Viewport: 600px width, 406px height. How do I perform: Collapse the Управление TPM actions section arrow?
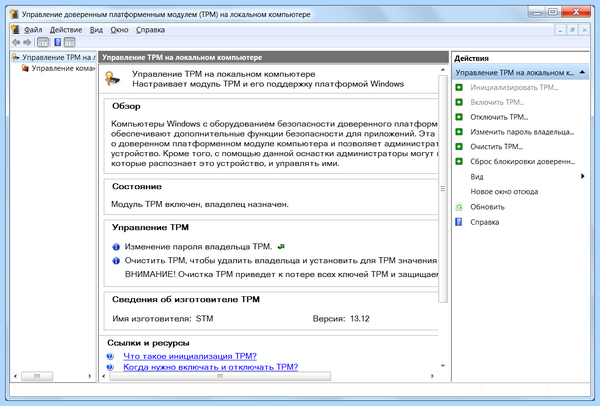(x=582, y=72)
